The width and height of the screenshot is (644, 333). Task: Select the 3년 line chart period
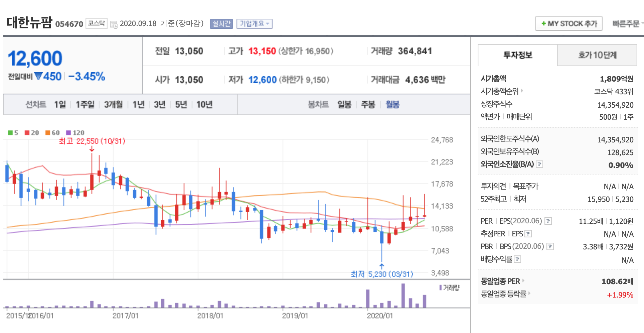point(160,105)
